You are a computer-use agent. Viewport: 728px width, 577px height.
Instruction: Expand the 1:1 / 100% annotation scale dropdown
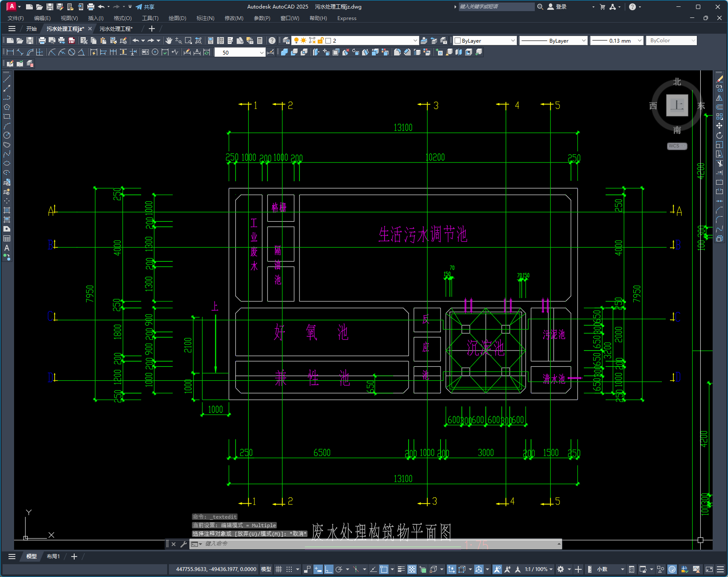point(539,569)
